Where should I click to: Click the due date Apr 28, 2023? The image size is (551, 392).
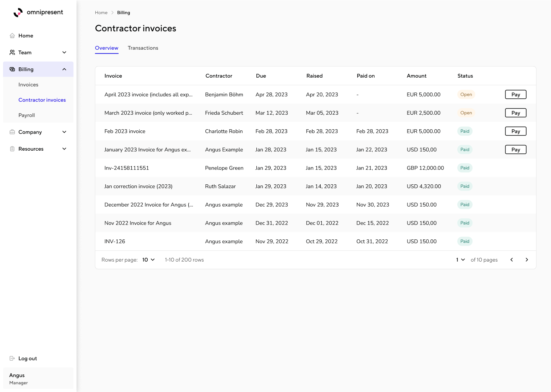click(272, 94)
